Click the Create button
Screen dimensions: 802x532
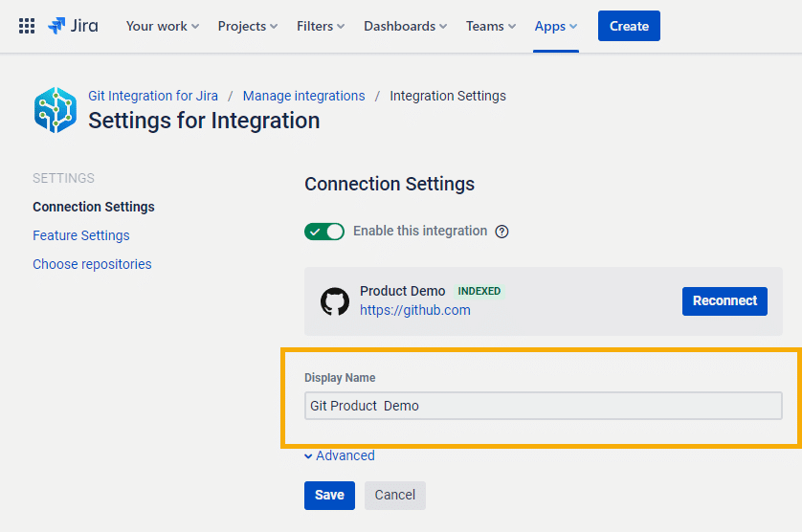[629, 26]
